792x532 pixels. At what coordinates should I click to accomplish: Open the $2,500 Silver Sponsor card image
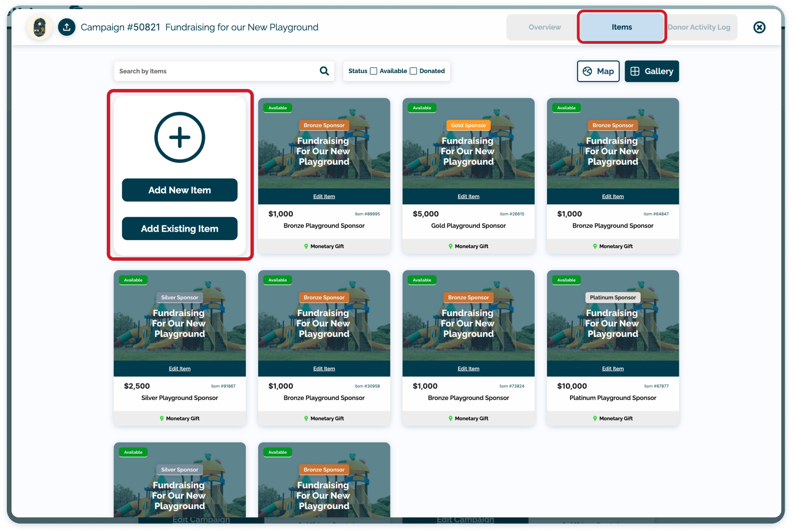[180, 319]
